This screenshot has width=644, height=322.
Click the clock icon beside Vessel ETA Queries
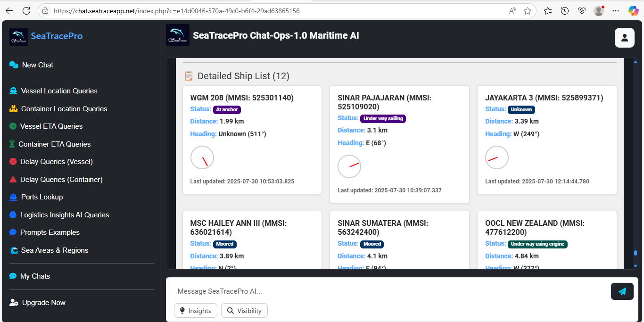click(x=13, y=126)
